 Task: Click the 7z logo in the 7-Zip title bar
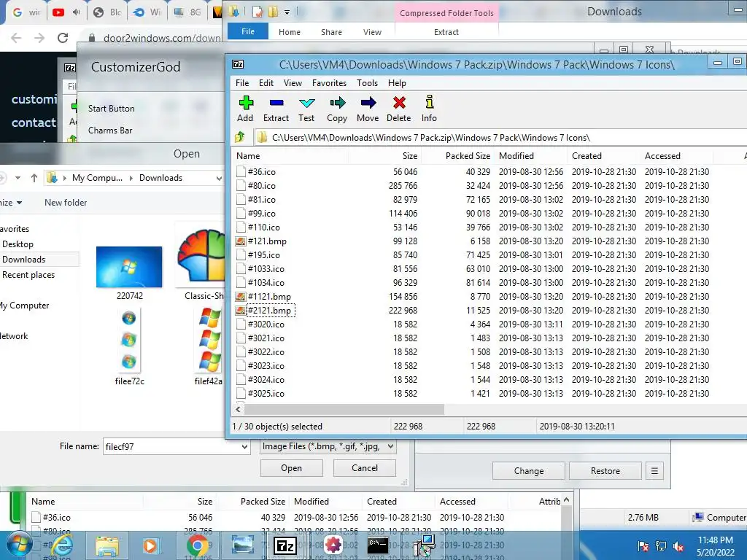(x=238, y=64)
